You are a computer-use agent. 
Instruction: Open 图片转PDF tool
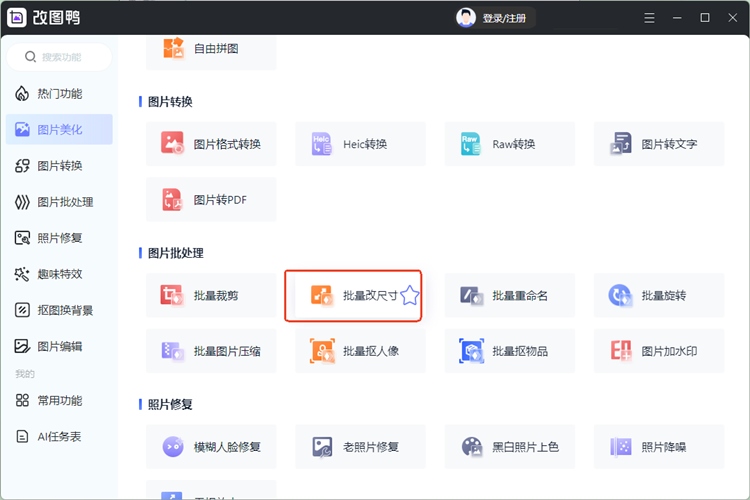(211, 200)
